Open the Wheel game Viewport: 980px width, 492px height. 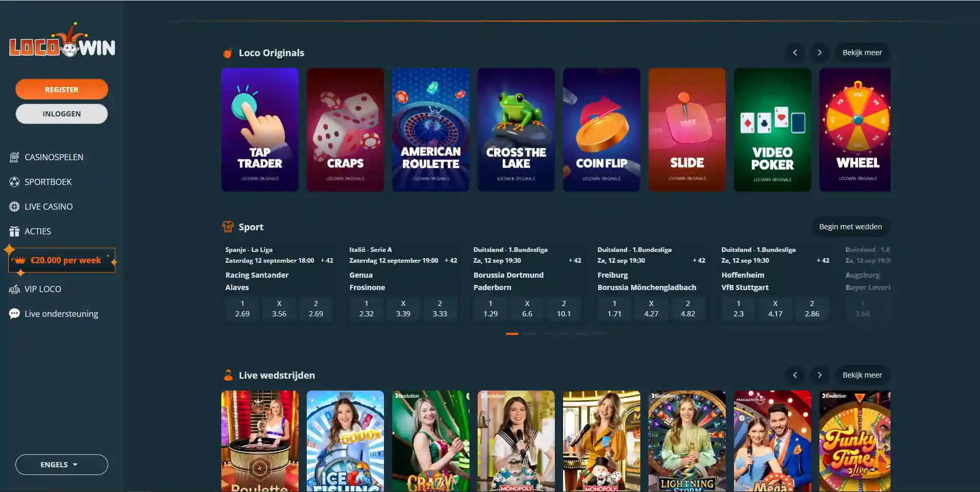[855, 130]
